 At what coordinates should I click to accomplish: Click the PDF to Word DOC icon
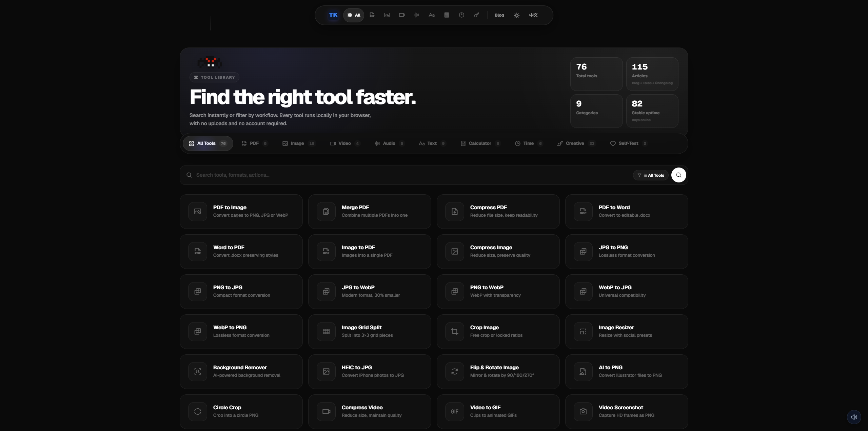[x=583, y=212]
